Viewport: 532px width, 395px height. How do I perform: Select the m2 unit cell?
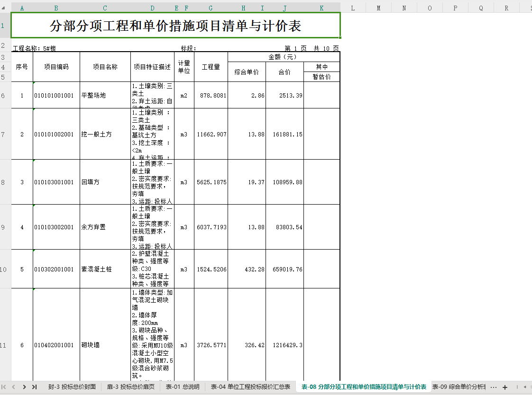(184, 95)
